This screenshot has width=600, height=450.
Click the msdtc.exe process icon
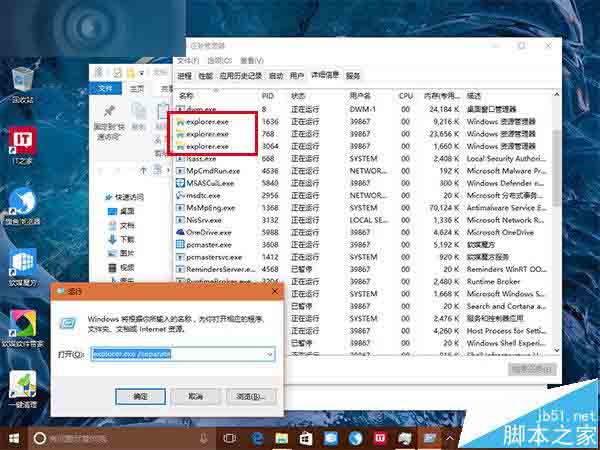tap(180, 195)
